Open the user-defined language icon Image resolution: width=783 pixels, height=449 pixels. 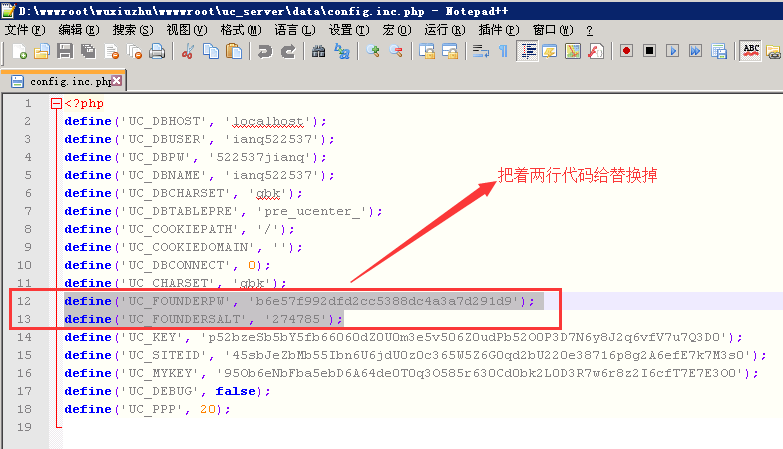click(x=550, y=51)
